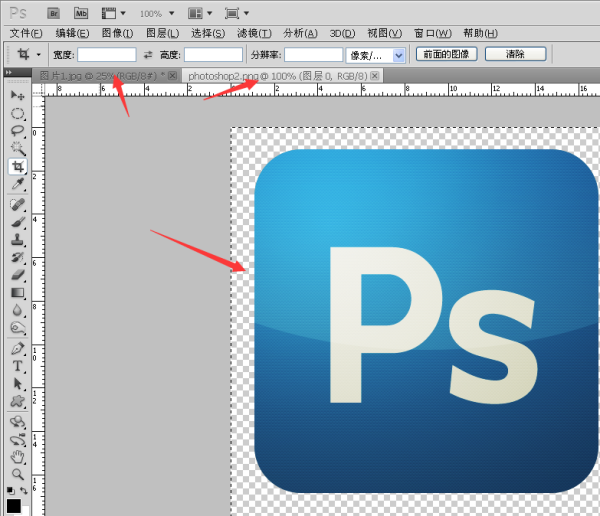Close the 图片1.jpg document tab
This screenshot has width=600, height=516.
(173, 76)
